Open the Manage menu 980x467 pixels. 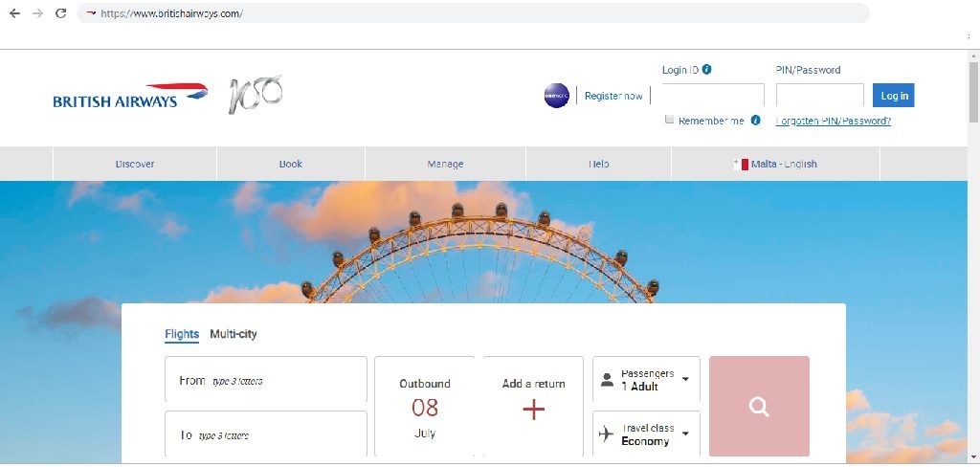pos(446,164)
